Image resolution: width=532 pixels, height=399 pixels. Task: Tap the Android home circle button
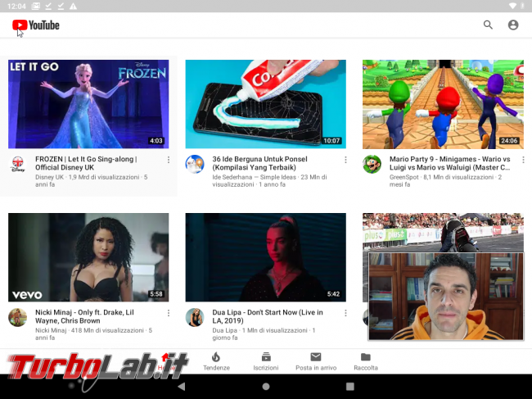point(266,387)
